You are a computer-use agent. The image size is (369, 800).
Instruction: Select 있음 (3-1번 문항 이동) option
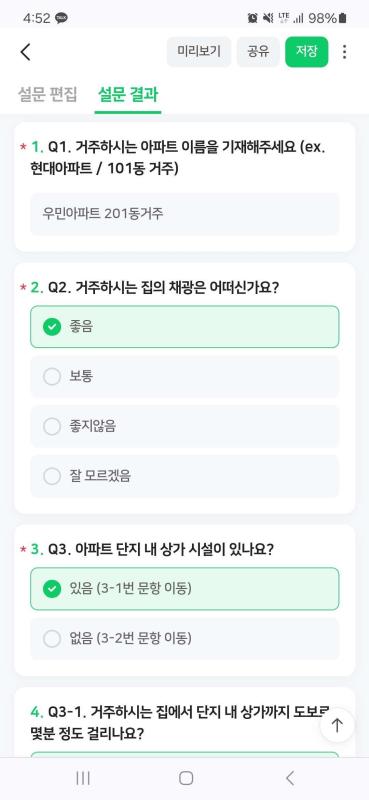pyautogui.click(x=184, y=589)
